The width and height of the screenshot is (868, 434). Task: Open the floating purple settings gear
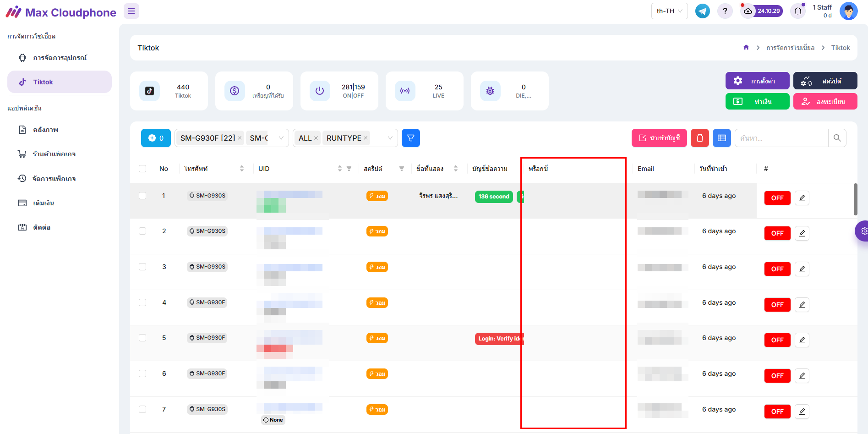[x=863, y=231]
